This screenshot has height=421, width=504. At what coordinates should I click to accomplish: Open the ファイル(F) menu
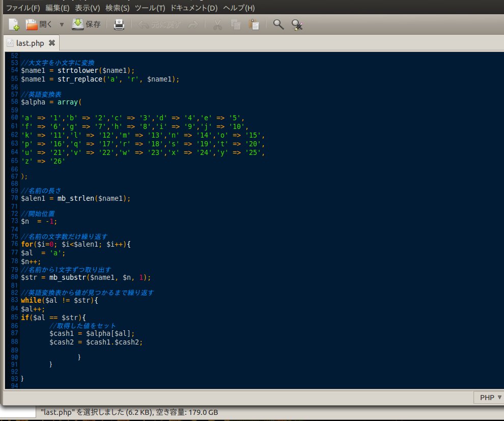(x=23, y=8)
